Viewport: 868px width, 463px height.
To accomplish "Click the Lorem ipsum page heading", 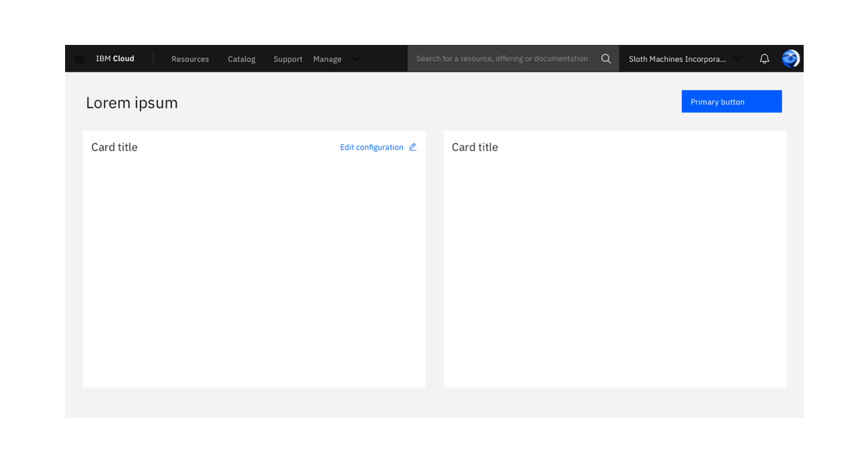I will 132,103.
